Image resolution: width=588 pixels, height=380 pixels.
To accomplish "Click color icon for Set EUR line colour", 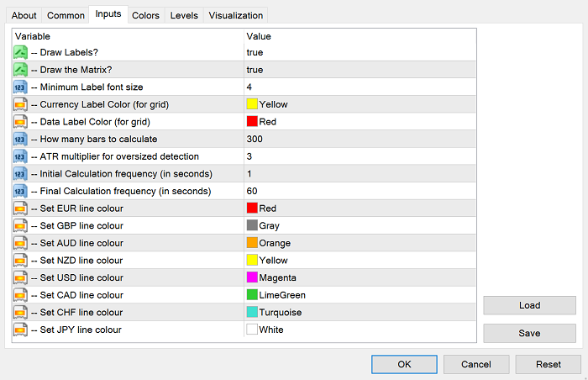I will [20, 208].
